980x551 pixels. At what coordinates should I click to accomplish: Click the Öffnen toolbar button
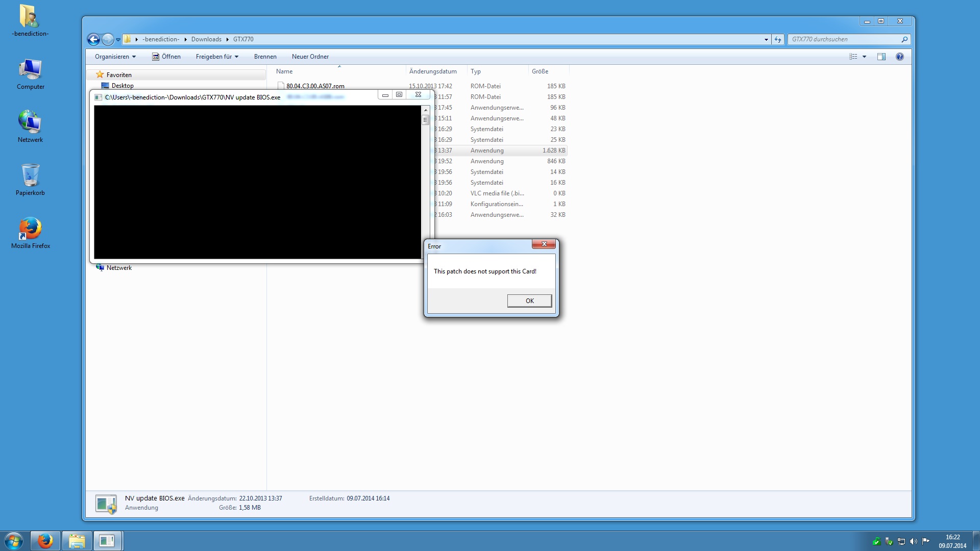click(x=166, y=57)
